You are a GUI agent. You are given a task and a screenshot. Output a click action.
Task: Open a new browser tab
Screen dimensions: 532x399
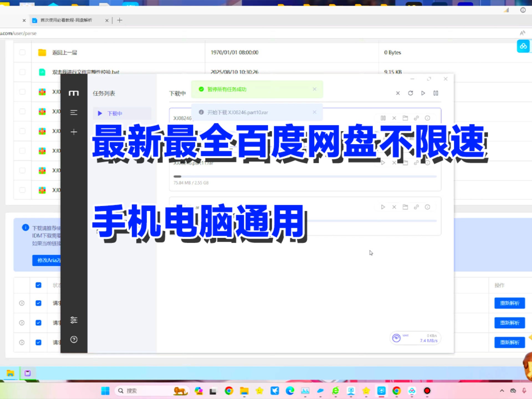point(120,20)
